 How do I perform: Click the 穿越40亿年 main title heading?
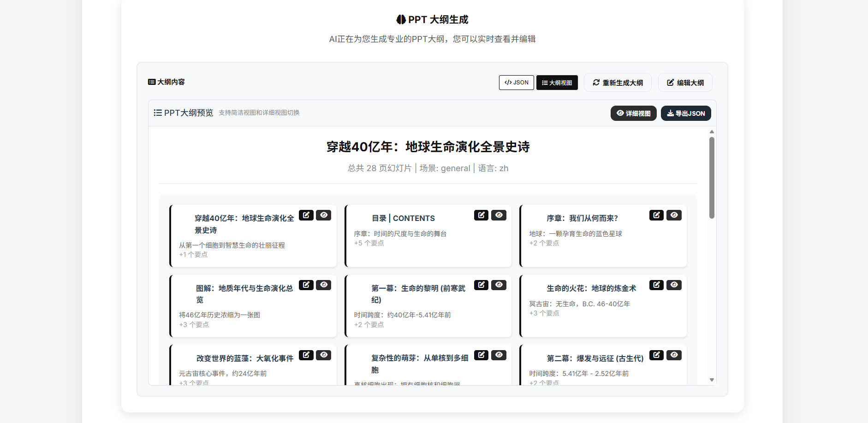click(428, 147)
